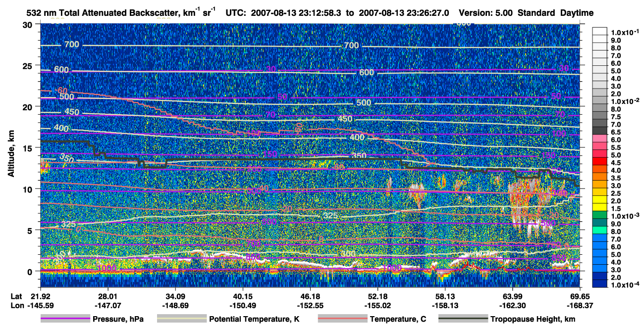644x330 pixels.
Task: Click the salmon Temperature legend line sample
Action: coord(342,319)
